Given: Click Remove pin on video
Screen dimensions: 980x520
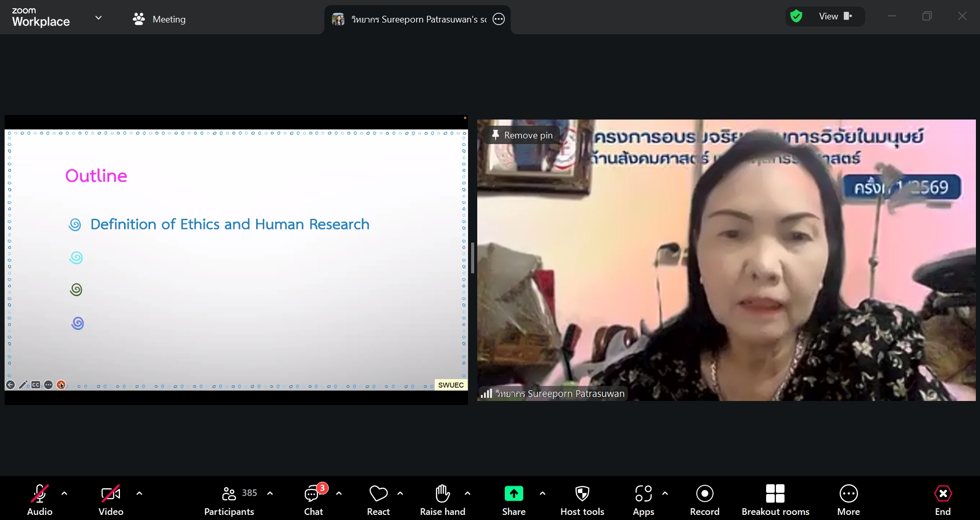Looking at the screenshot, I should [522, 135].
